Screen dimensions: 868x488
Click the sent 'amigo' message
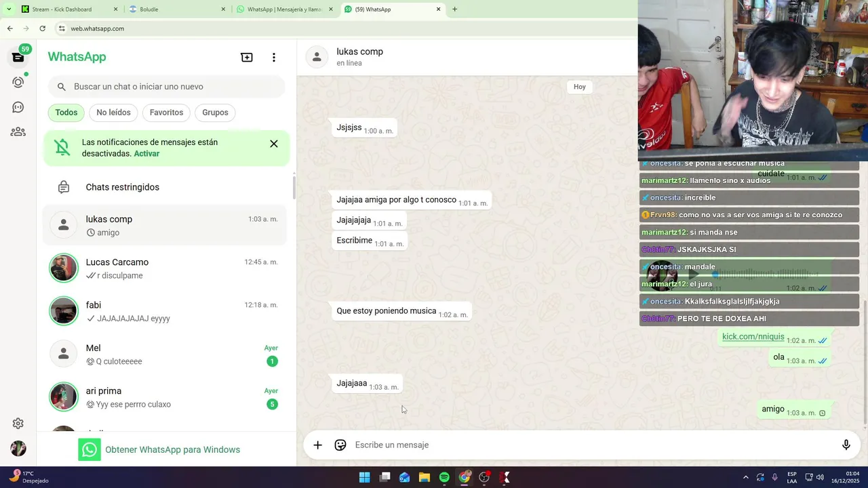[793, 410]
